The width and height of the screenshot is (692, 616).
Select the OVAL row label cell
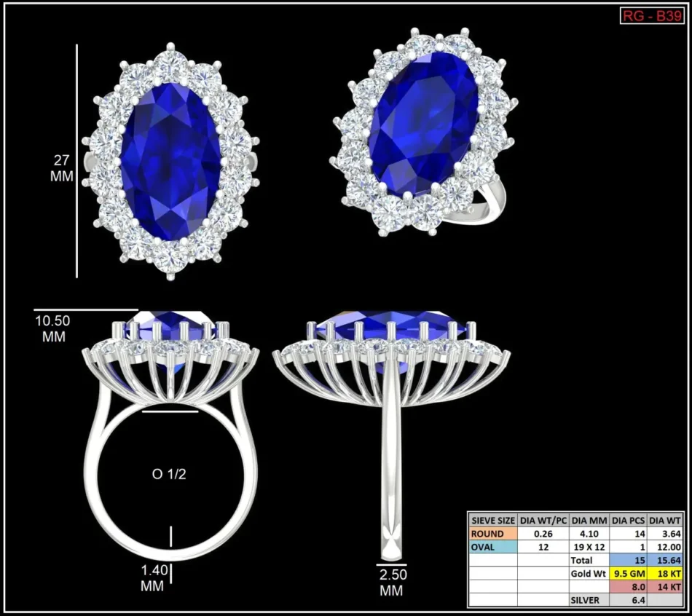click(493, 547)
